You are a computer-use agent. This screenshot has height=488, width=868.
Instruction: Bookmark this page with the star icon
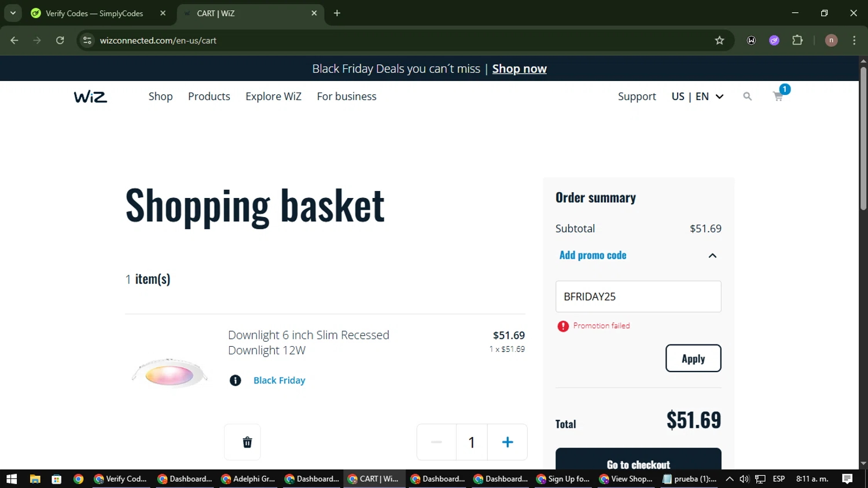tap(719, 41)
